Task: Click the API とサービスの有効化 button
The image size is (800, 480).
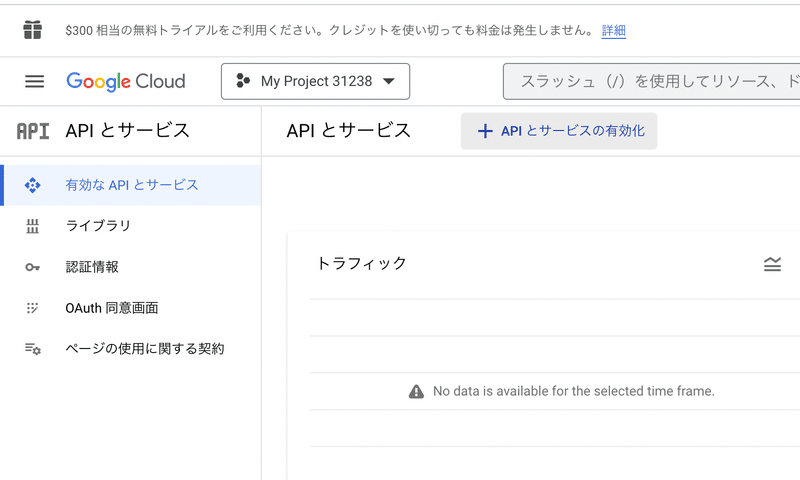Action: pos(559,131)
